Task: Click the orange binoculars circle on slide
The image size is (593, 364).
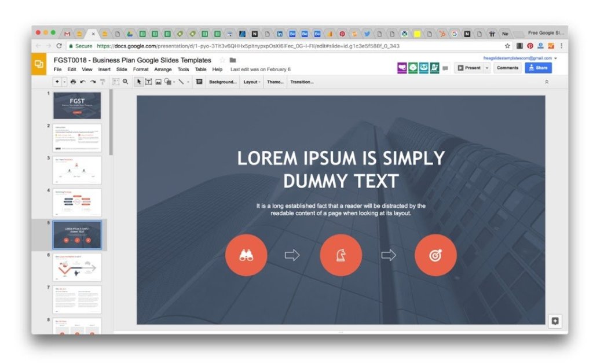Action: 246,255
